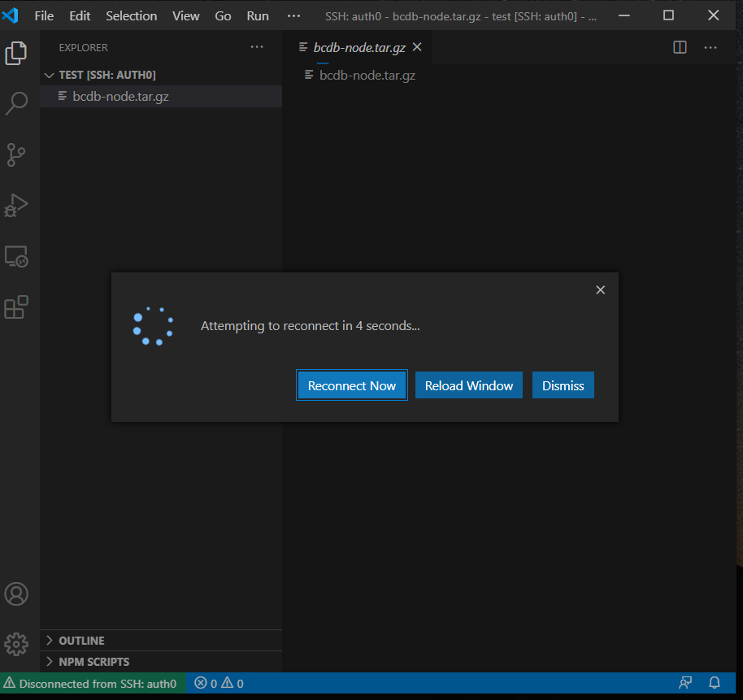The image size is (743, 700).
Task: Open the Source Control icon
Action: [x=16, y=154]
